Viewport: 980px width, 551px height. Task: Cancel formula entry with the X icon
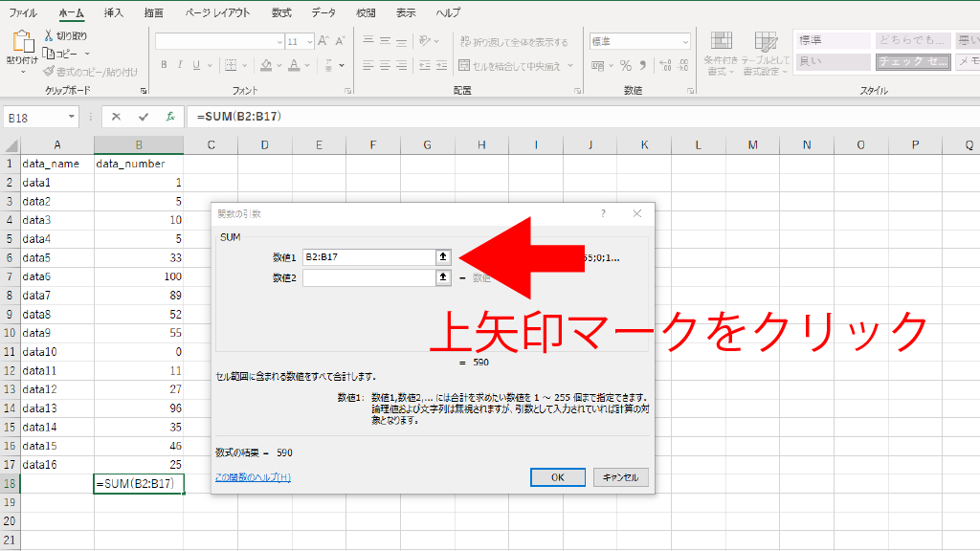click(x=116, y=117)
